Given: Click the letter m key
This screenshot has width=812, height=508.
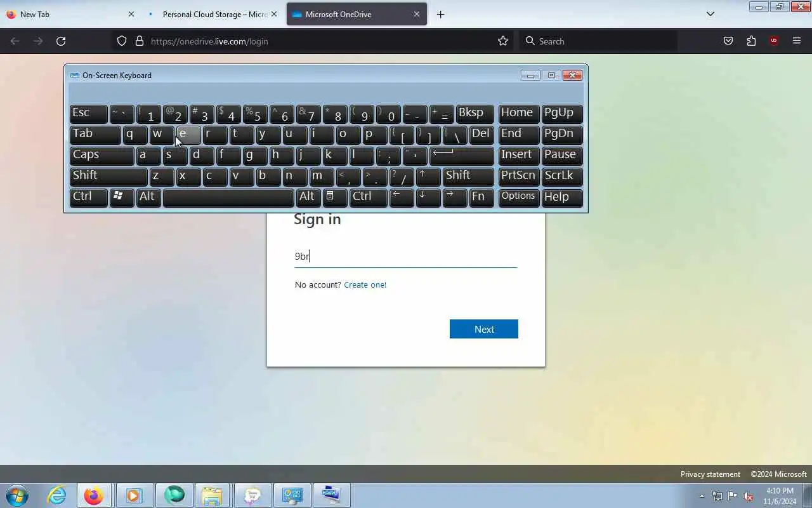Looking at the screenshot, I should point(322,176).
